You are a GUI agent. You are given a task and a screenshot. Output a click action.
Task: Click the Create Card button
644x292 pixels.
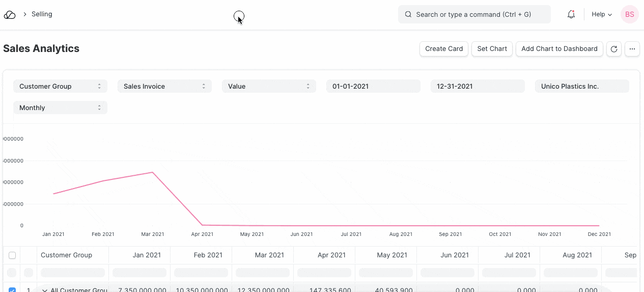point(443,49)
